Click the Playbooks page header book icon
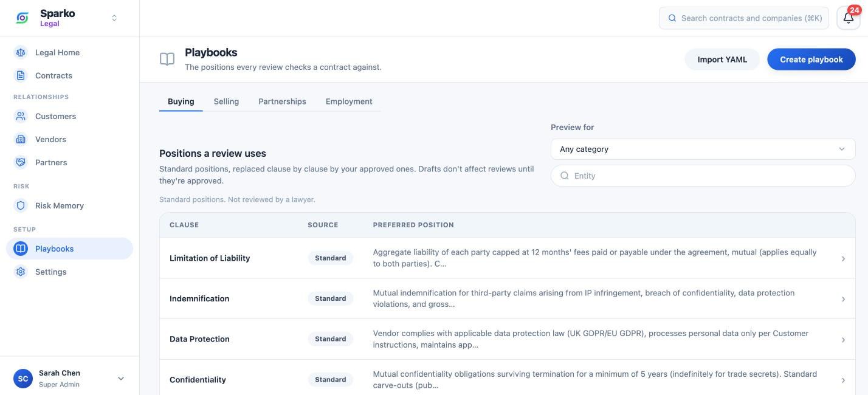This screenshot has width=868, height=395. (167, 59)
